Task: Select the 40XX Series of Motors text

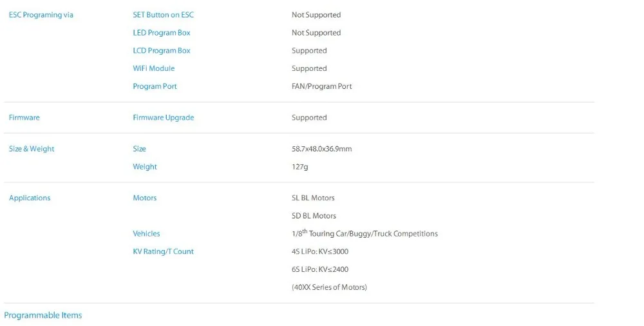Action: pyautogui.click(x=329, y=287)
